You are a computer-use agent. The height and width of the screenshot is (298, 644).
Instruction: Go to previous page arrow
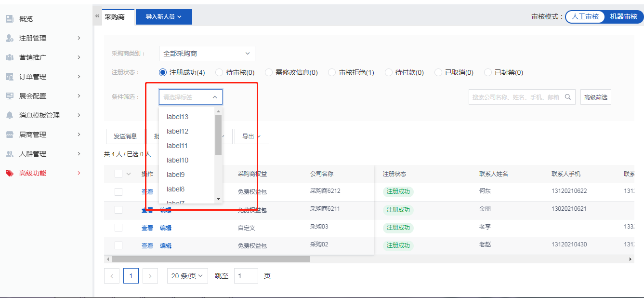pyautogui.click(x=112, y=276)
